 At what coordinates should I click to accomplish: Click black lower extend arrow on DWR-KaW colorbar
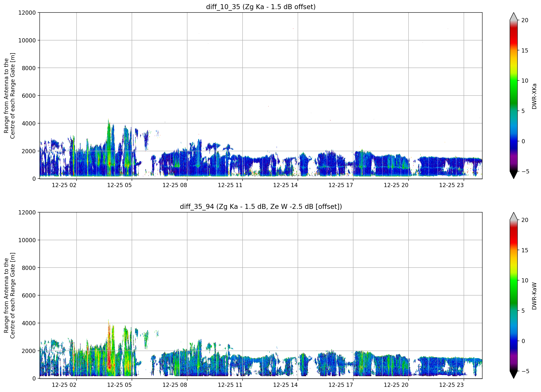tap(514, 375)
